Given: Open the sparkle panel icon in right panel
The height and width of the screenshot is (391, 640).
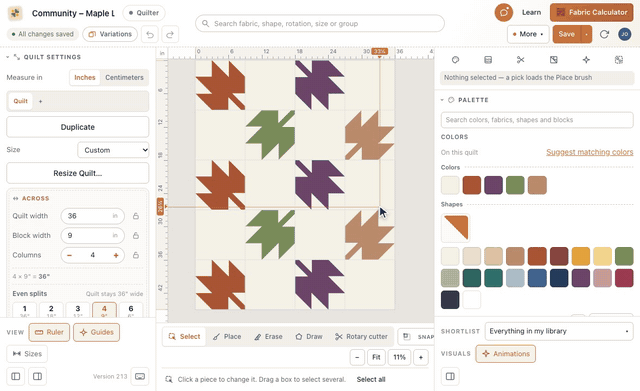Looking at the screenshot, I should point(586,60).
